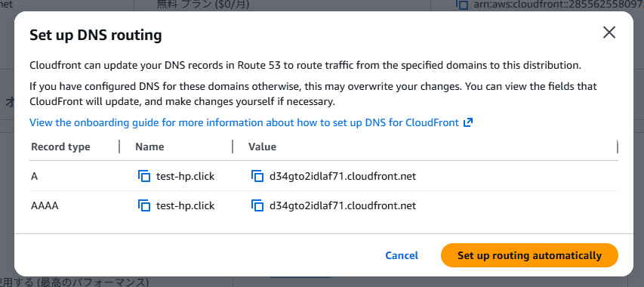644x287 pixels.
Task: Copy the distribution ARN behind the dialog
Action: click(463, 5)
